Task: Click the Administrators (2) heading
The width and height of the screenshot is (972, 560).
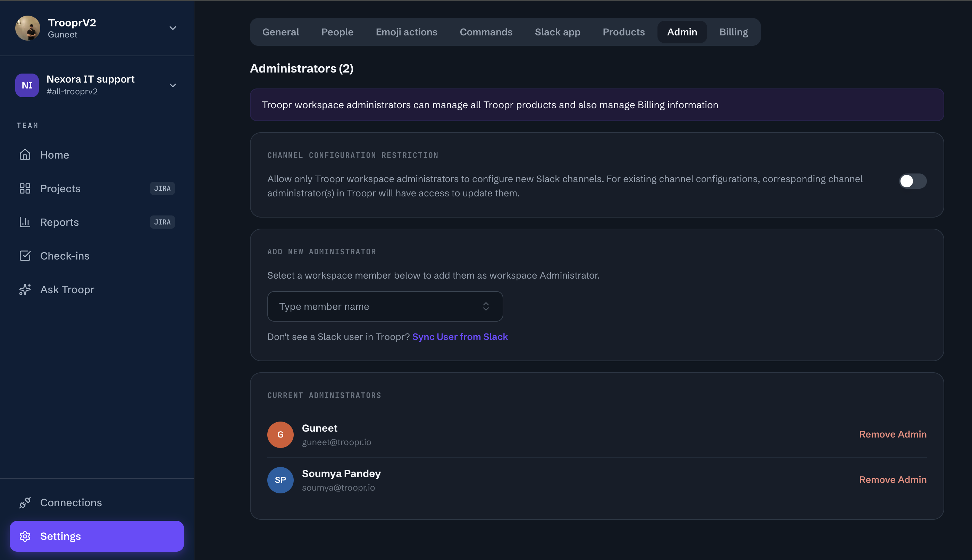Action: [302, 68]
